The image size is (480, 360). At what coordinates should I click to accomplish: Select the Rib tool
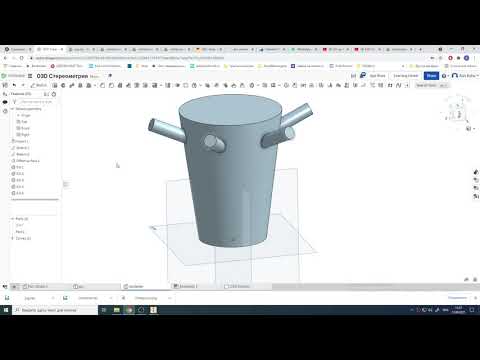tap(128, 85)
